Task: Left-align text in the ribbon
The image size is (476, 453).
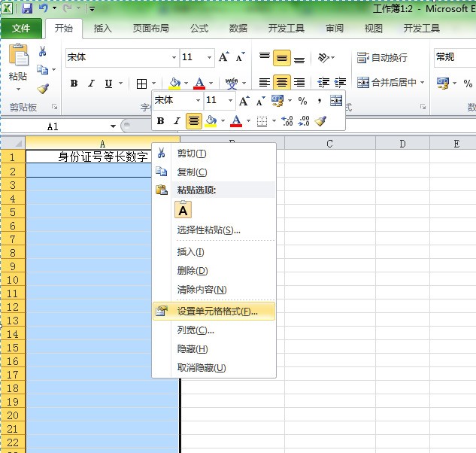Action: tap(265, 82)
